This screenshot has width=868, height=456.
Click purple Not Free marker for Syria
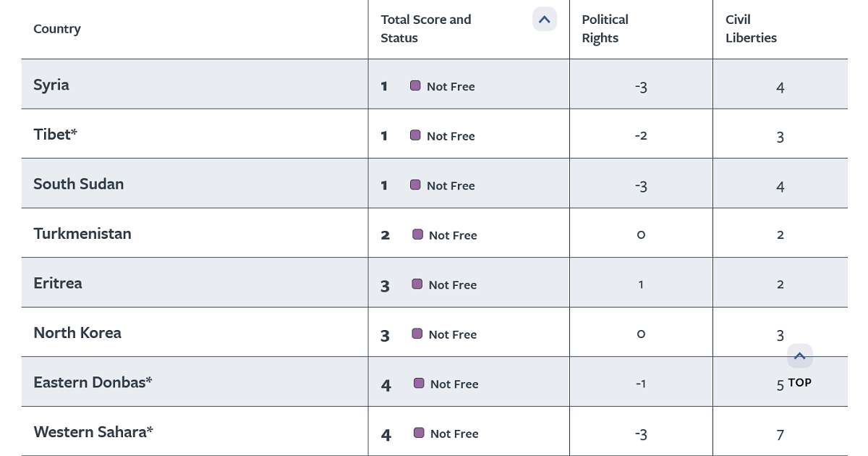pyautogui.click(x=415, y=85)
